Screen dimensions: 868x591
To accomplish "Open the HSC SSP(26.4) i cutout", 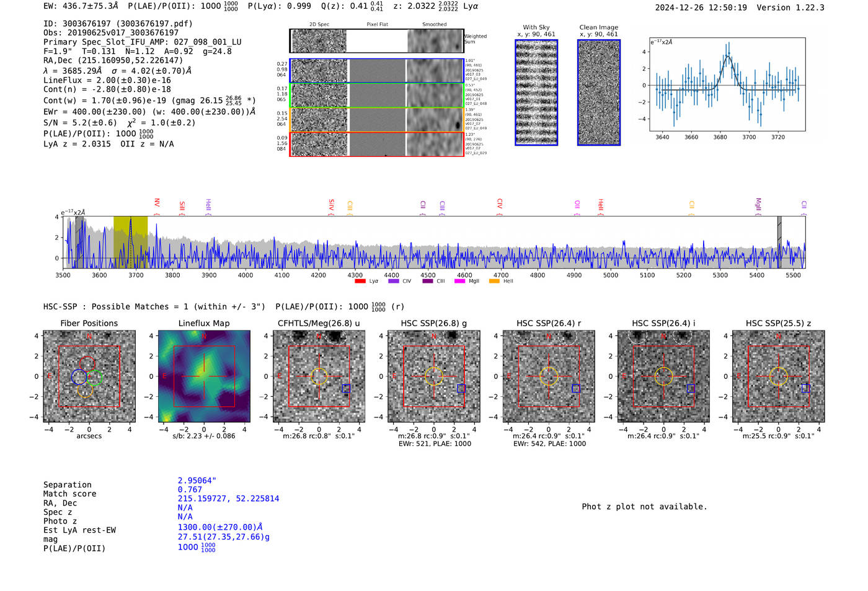I will pyautogui.click(x=663, y=376).
